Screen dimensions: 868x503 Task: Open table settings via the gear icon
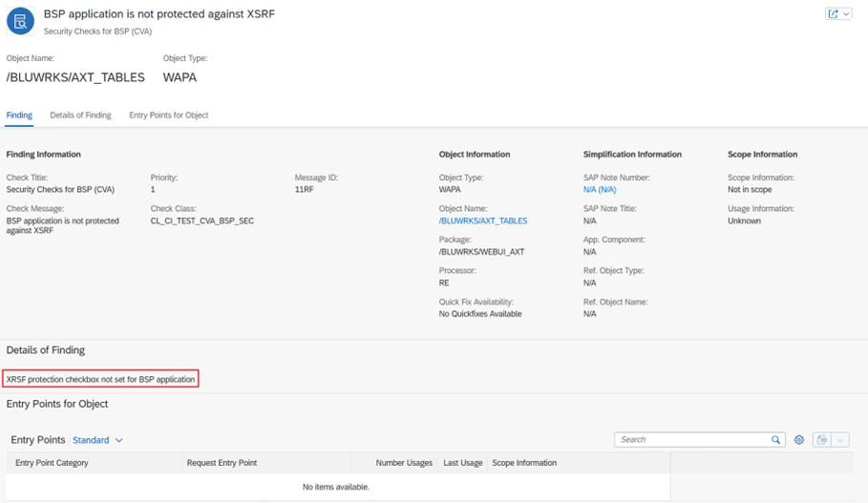coord(799,440)
